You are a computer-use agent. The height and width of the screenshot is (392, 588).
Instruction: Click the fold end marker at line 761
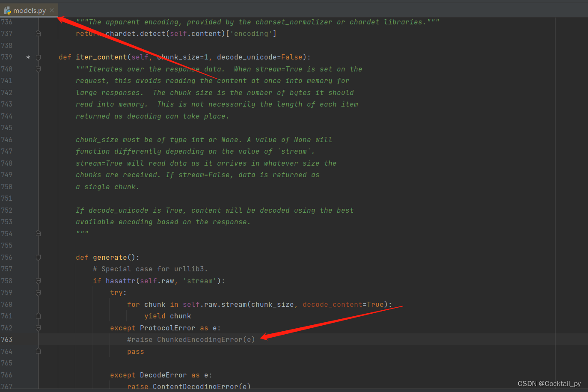pyautogui.click(x=38, y=316)
